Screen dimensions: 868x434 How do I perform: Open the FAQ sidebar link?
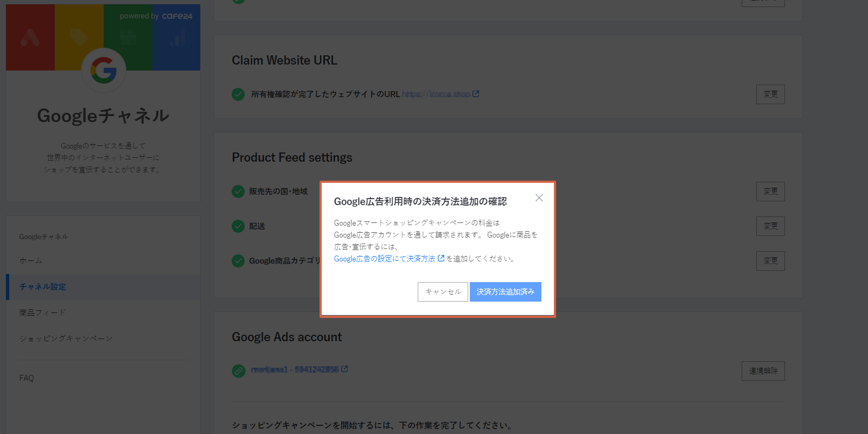27,378
